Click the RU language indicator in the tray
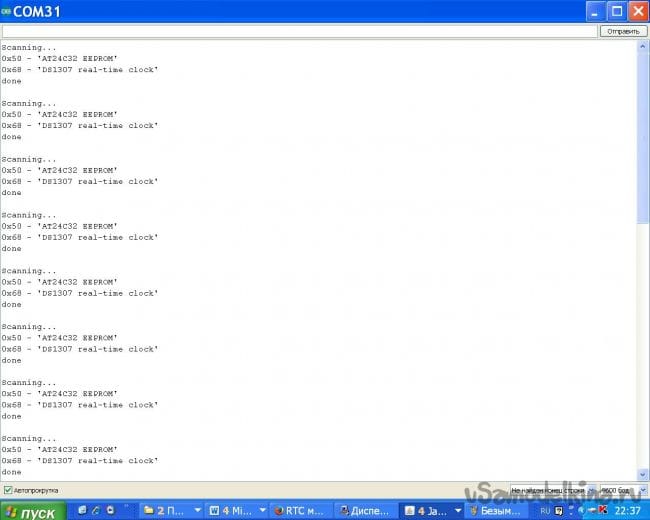Image resolution: width=650 pixels, height=520 pixels. 545,510
